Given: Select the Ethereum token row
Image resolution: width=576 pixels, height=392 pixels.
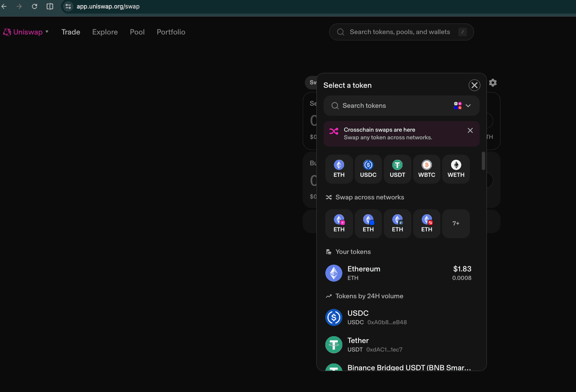Looking at the screenshot, I should click(x=399, y=273).
